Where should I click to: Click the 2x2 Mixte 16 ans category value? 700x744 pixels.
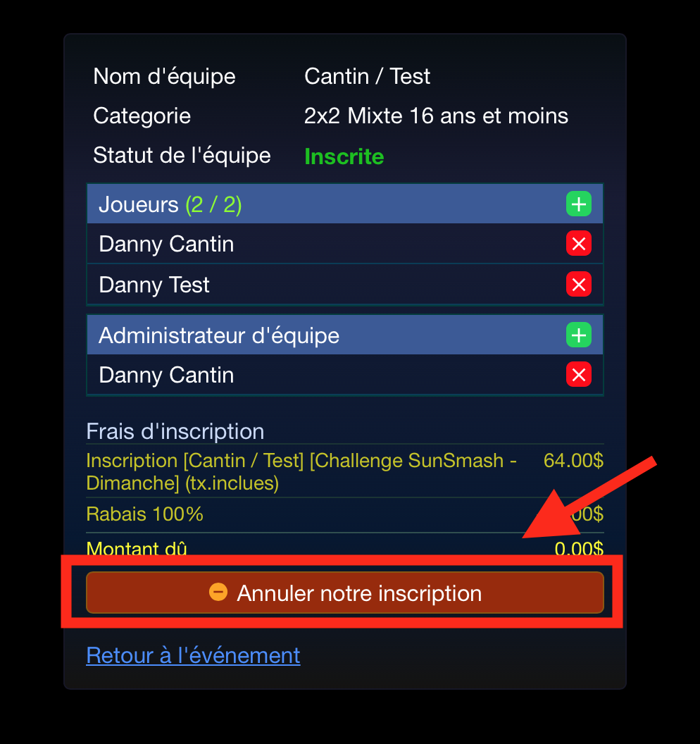[x=436, y=116]
